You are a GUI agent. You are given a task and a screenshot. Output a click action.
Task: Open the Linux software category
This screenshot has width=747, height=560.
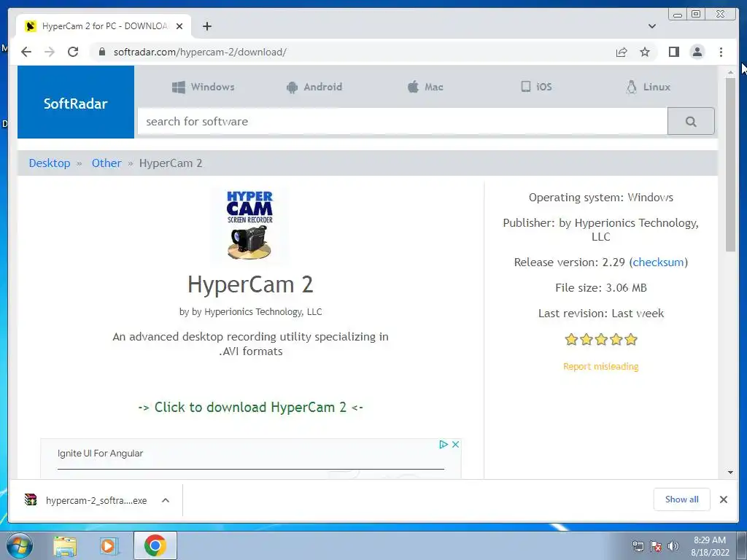(x=648, y=87)
